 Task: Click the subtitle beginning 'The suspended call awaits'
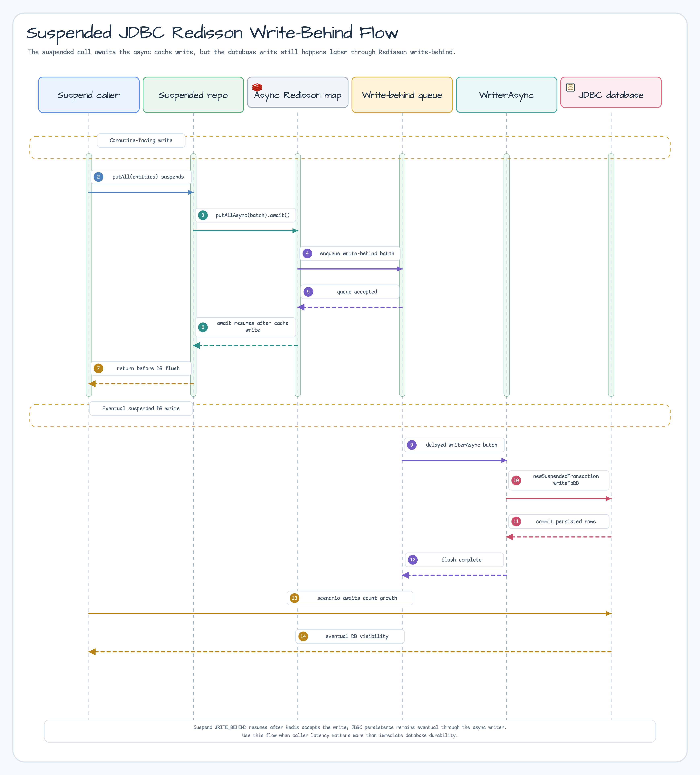click(x=242, y=52)
